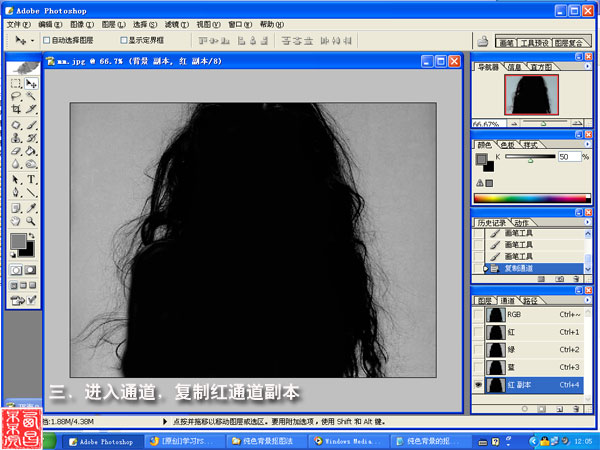This screenshot has width=600, height=450.
Task: Select the Path Selection arrow tool
Action: [16, 179]
